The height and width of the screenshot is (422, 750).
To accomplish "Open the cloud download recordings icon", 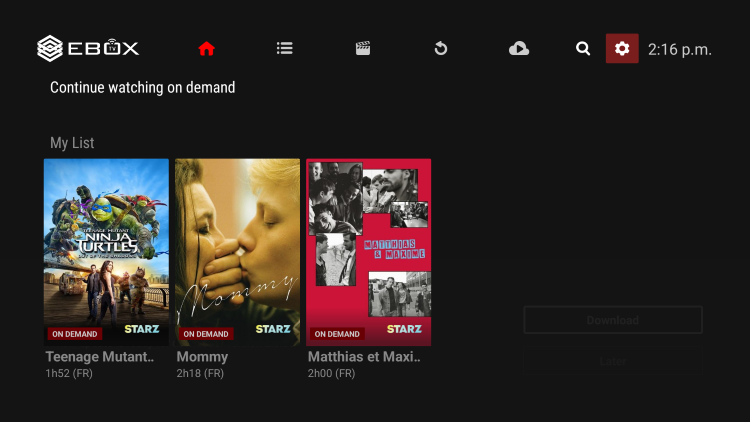I will click(519, 48).
